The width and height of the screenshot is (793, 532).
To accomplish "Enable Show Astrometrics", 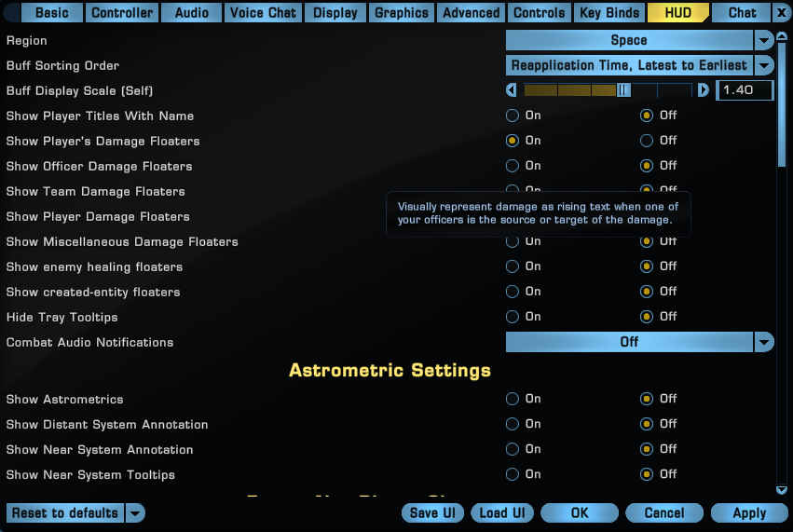I will click(x=513, y=399).
